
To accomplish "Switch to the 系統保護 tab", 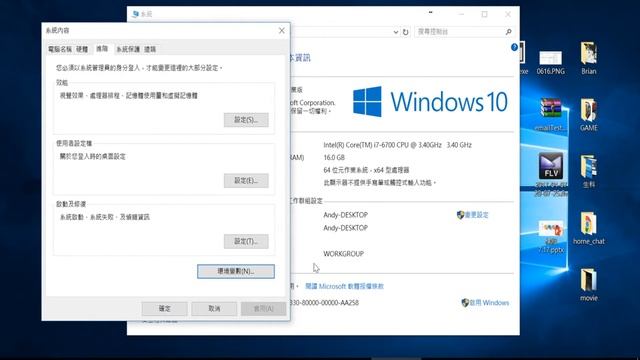I will click(x=128, y=49).
